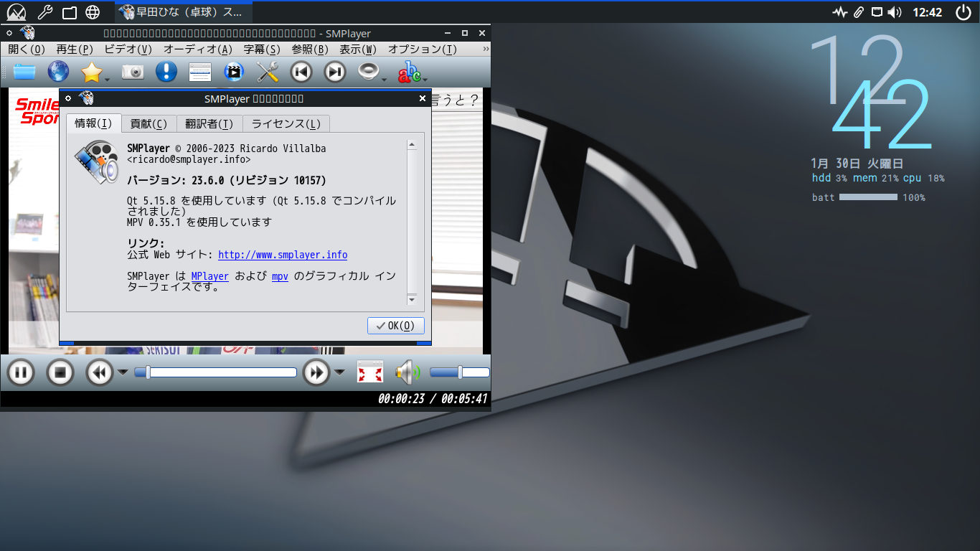
Task: Switch to the 翻訳者(T) tab
Action: (209, 123)
